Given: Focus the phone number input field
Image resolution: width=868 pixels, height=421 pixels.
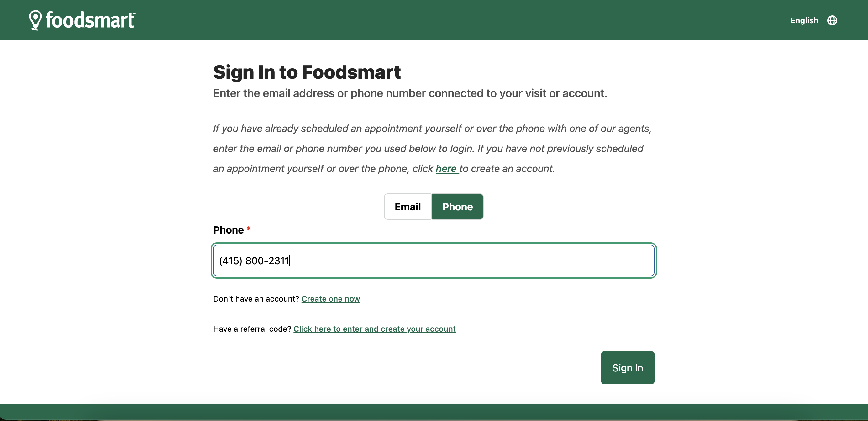Looking at the screenshot, I should (434, 260).
